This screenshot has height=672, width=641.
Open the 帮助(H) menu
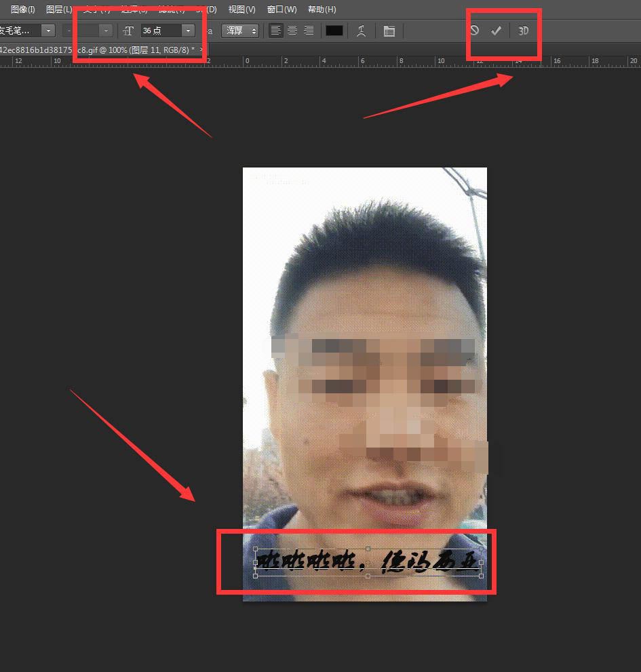tap(322, 9)
